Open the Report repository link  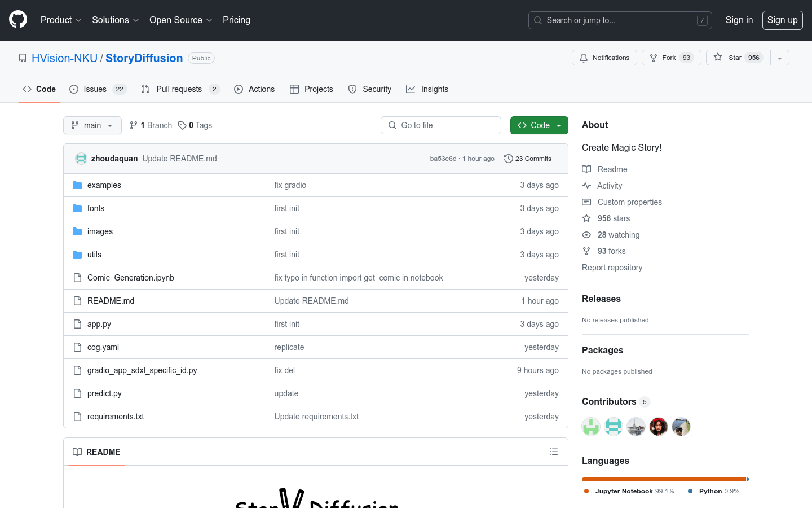[612, 268]
